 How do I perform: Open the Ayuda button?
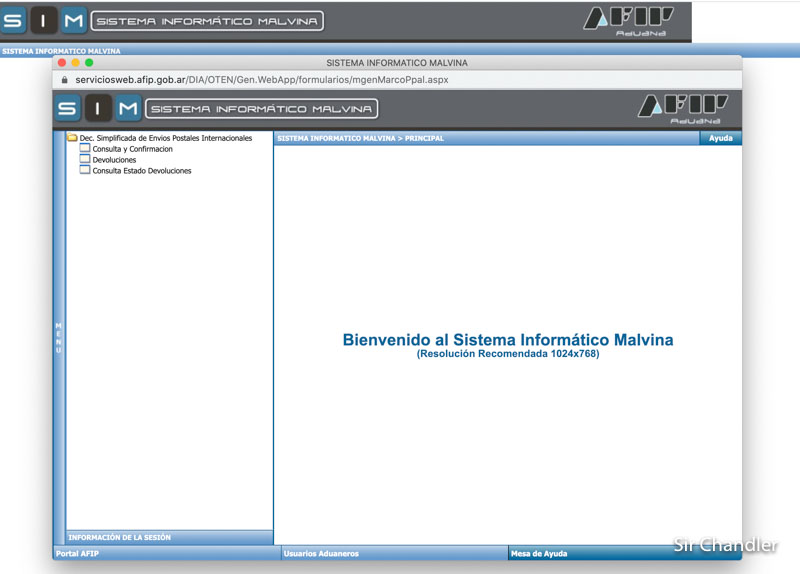(720, 138)
